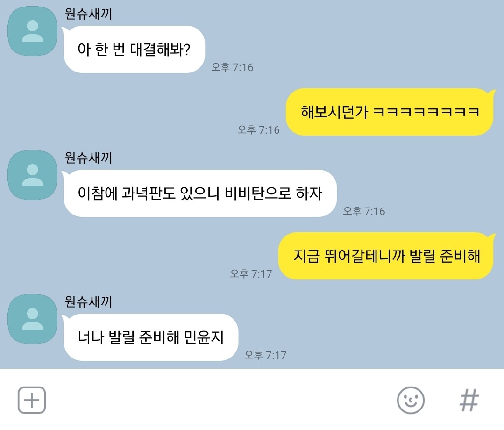Screen dimensions: 504x430
Task: Tap 오후 7:17 timestamp after last message
Action: [265, 355]
